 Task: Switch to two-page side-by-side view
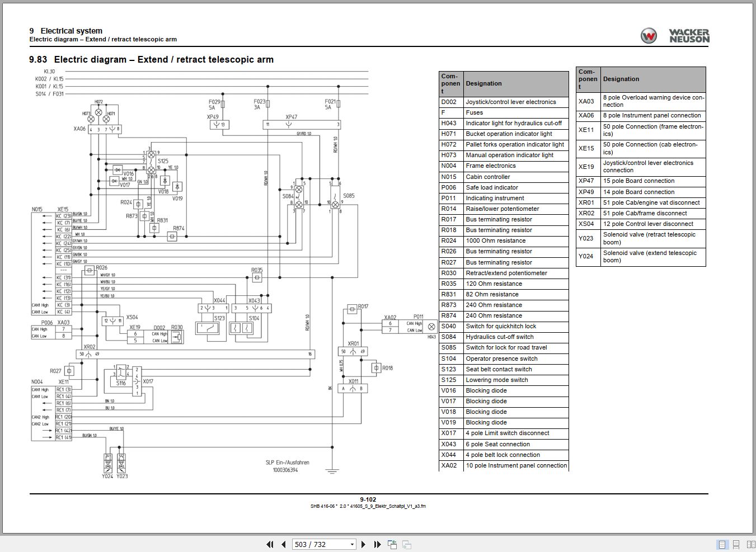point(751,544)
